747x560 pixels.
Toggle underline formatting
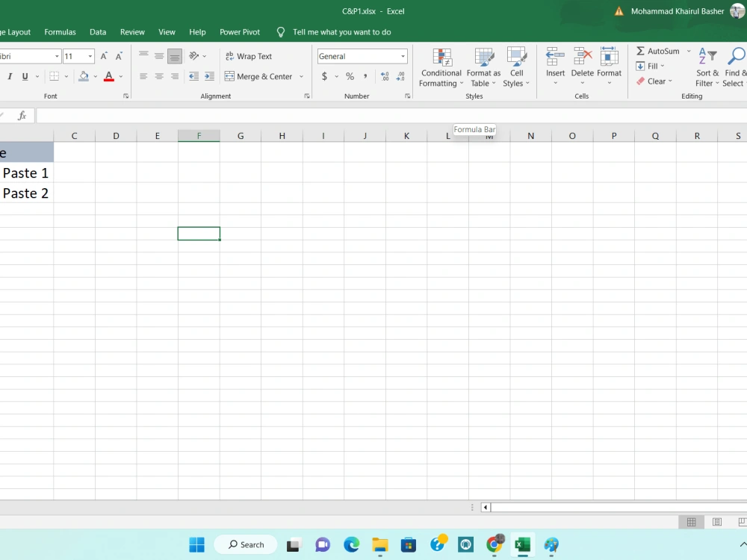(25, 76)
